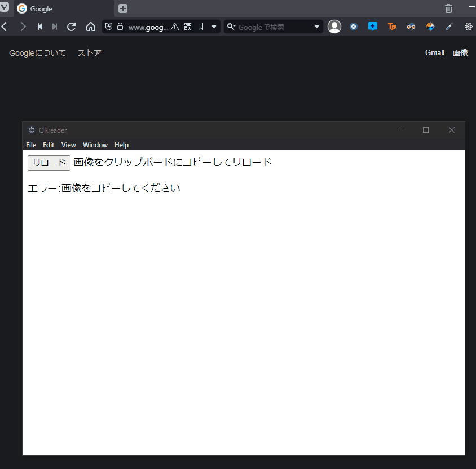Open the File menu in QRreader
Screen dimensions: 476x469
click(31, 145)
